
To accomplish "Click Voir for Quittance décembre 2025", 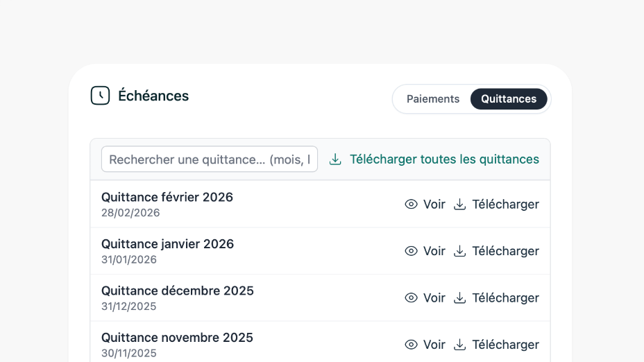I will tap(434, 298).
